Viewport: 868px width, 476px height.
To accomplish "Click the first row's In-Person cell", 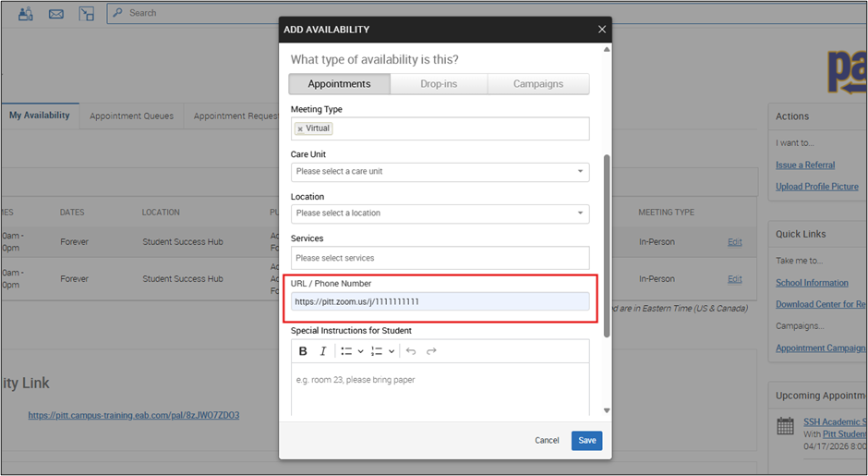I will click(657, 242).
